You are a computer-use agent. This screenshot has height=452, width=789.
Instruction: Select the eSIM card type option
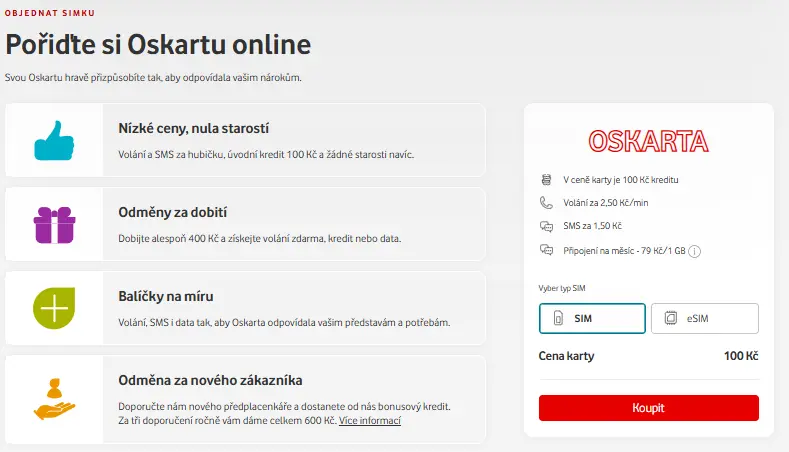tap(704, 318)
